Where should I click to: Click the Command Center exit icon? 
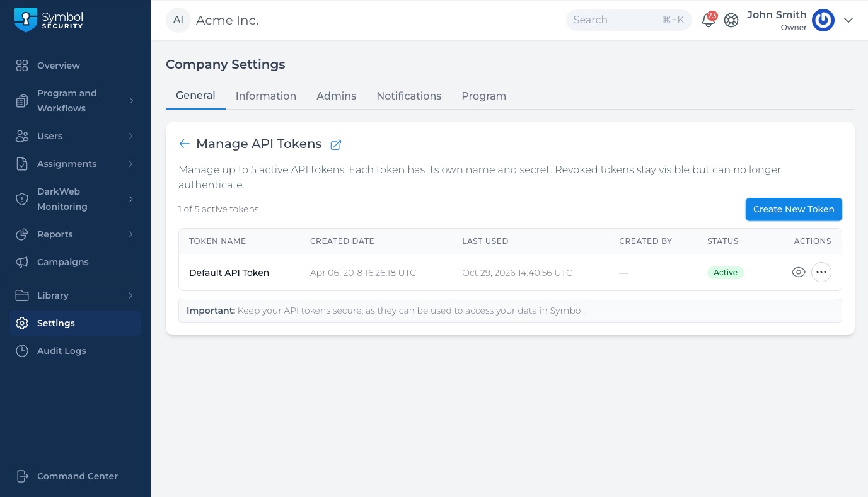(x=22, y=476)
